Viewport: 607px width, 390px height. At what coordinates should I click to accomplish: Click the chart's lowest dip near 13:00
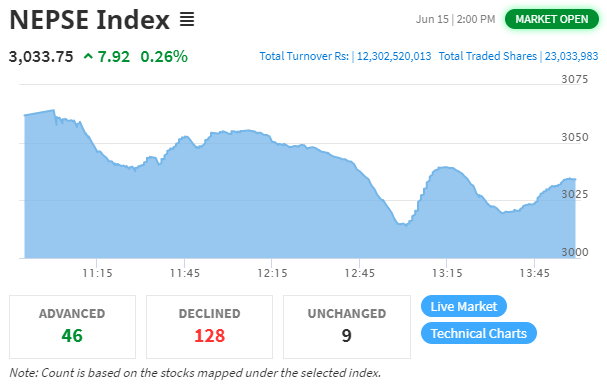[403, 224]
